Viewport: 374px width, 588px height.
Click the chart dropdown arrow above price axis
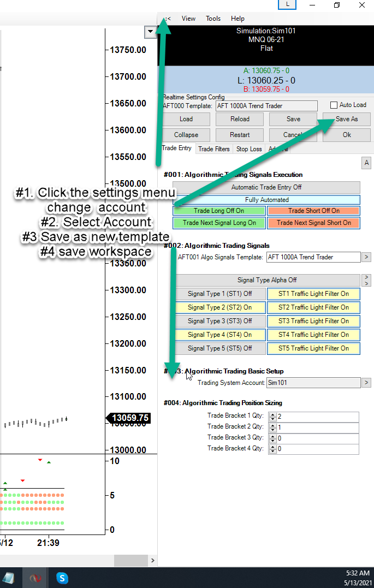coord(151,32)
